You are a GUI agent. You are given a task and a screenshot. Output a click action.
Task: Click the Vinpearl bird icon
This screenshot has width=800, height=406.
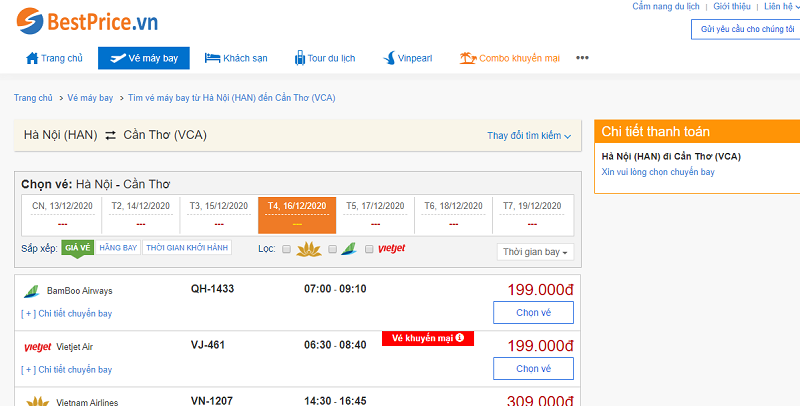(389, 58)
